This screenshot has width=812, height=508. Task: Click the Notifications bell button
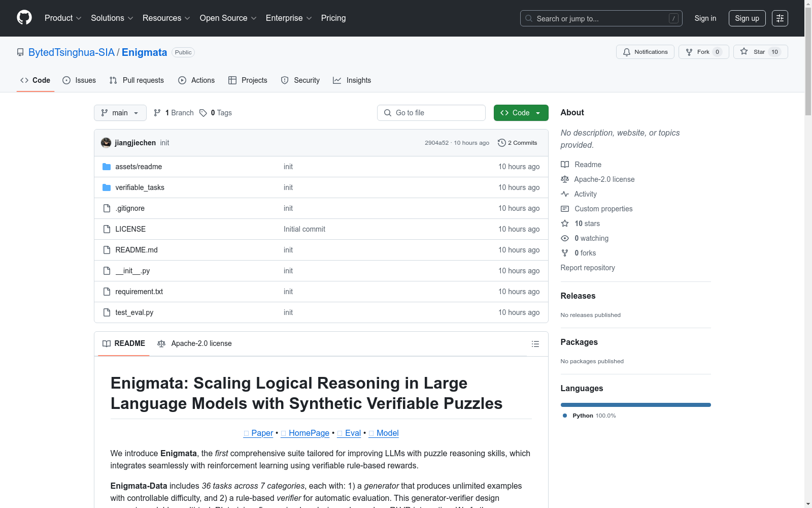click(x=645, y=52)
